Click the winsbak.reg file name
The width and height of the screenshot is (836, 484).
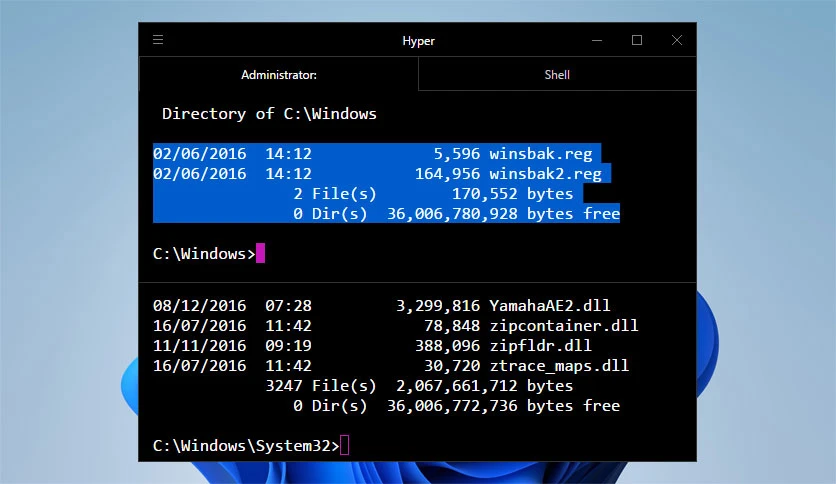(x=541, y=154)
